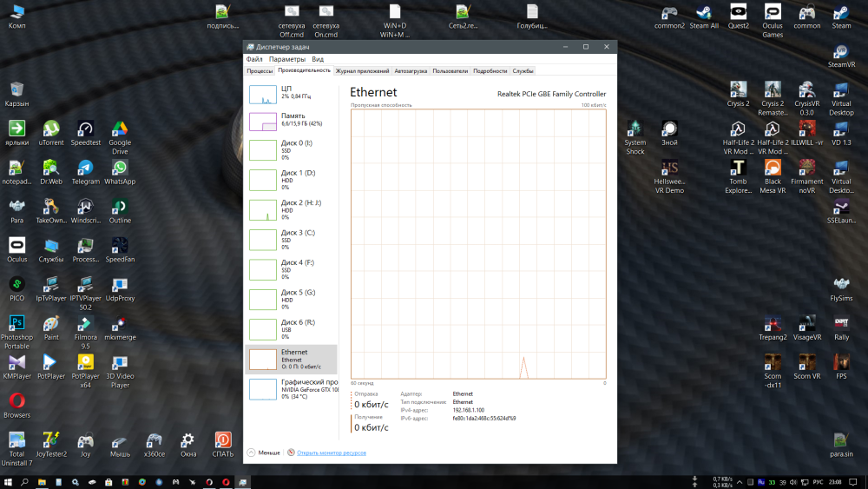This screenshot has height=489, width=868.
Task: Open the Параметры menu
Action: click(x=286, y=59)
